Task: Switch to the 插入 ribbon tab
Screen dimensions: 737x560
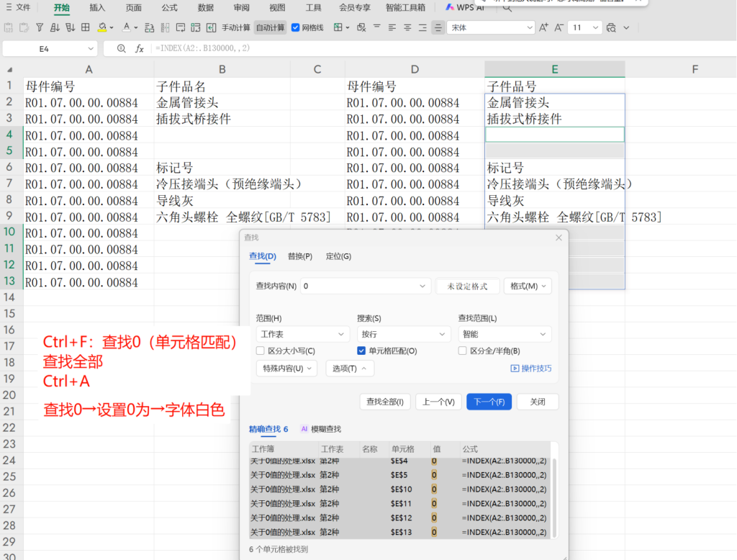Action: [97, 7]
